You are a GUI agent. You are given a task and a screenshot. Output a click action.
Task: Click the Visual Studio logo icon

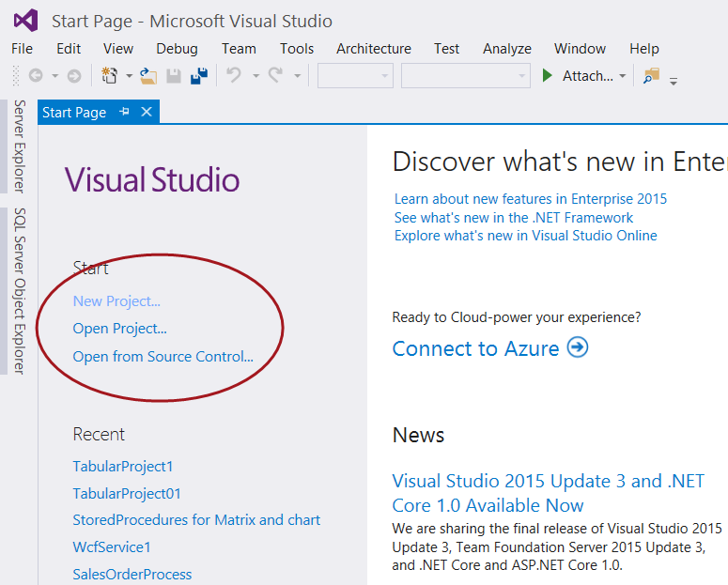pos(25,21)
